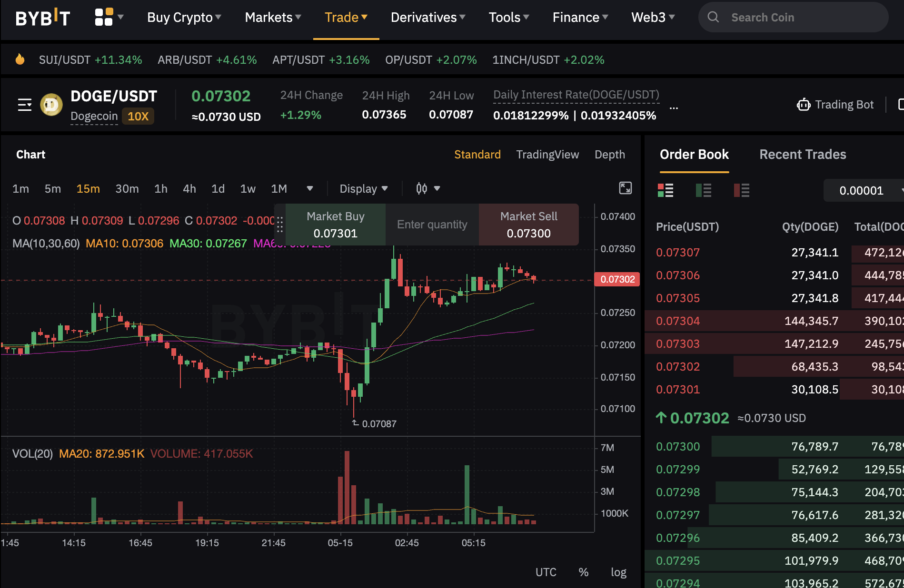Click the 0.07302 current price label on axis
The height and width of the screenshot is (588, 904).
[x=617, y=279]
